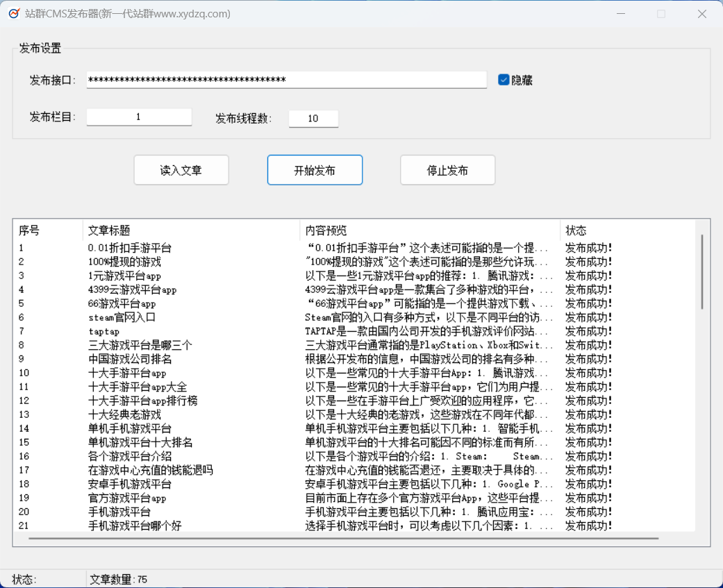This screenshot has width=723, height=588.
Task: Toggle the 隐藏 checkbox
Action: (x=504, y=80)
